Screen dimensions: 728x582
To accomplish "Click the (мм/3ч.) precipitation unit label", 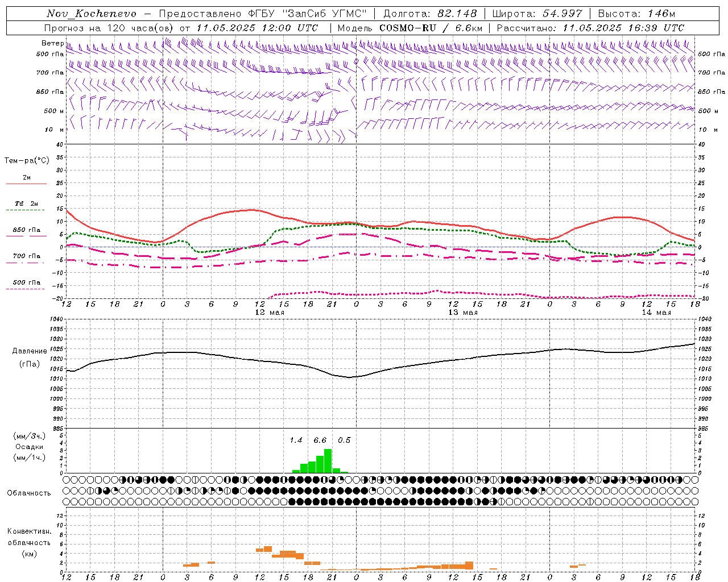I will pyautogui.click(x=30, y=436).
